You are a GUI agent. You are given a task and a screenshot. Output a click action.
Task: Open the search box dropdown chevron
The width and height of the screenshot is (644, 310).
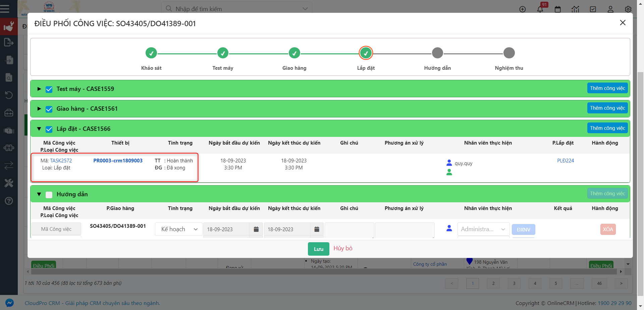[x=305, y=9]
